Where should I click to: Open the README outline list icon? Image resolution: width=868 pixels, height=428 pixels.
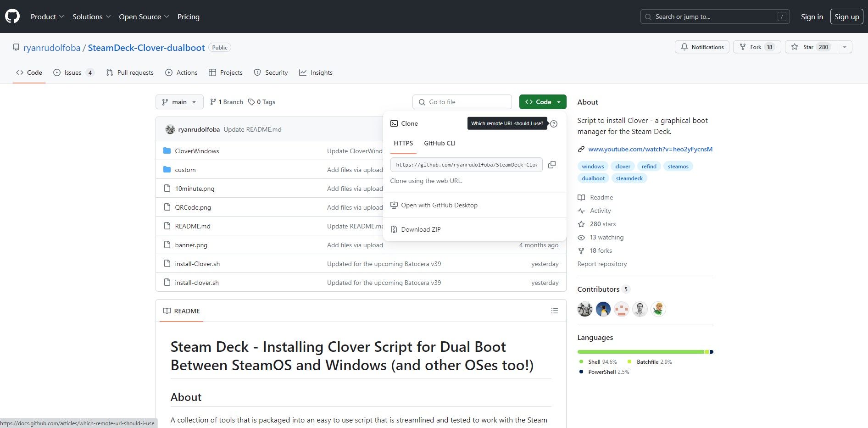pos(554,311)
